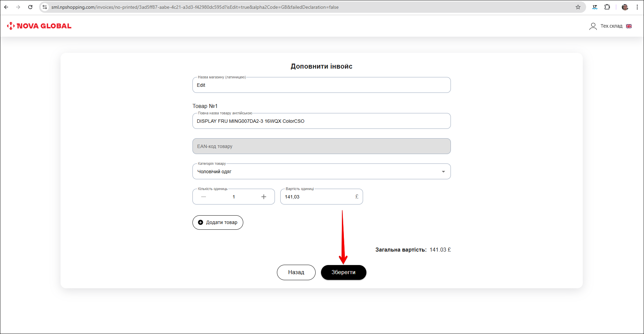Click the user profile icon
The width and height of the screenshot is (644, 334).
pos(593,26)
